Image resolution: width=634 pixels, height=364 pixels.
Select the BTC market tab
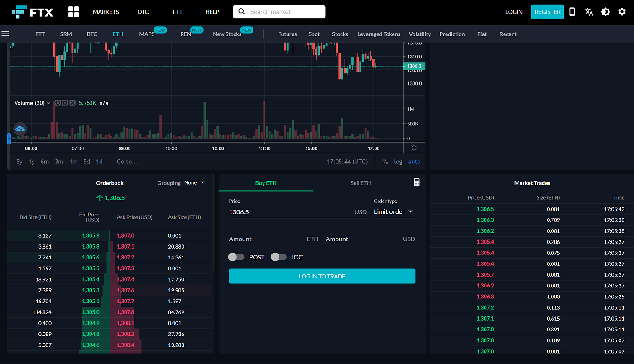pos(92,34)
